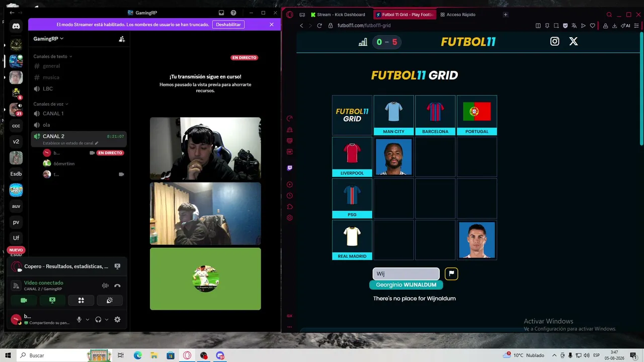
Task: Click the empty PSG / Barcelona grid cell
Action: click(435, 199)
